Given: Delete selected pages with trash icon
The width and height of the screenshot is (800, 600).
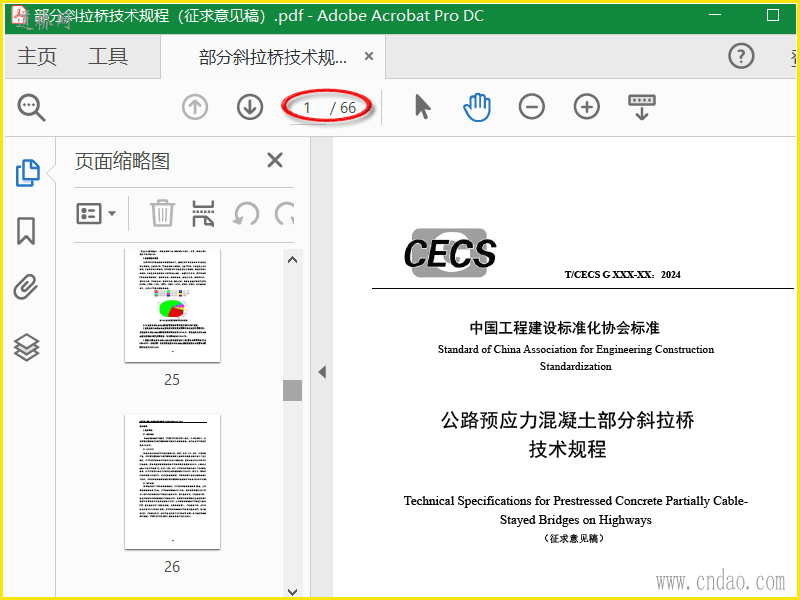Looking at the screenshot, I should pyautogui.click(x=162, y=213).
